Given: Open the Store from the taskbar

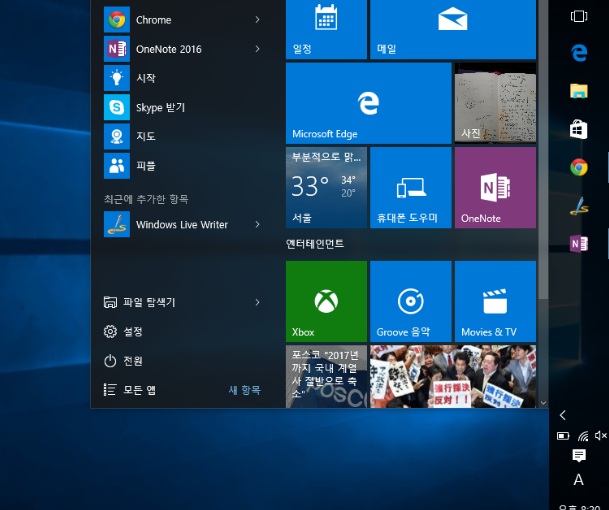Looking at the screenshot, I should point(579,129).
